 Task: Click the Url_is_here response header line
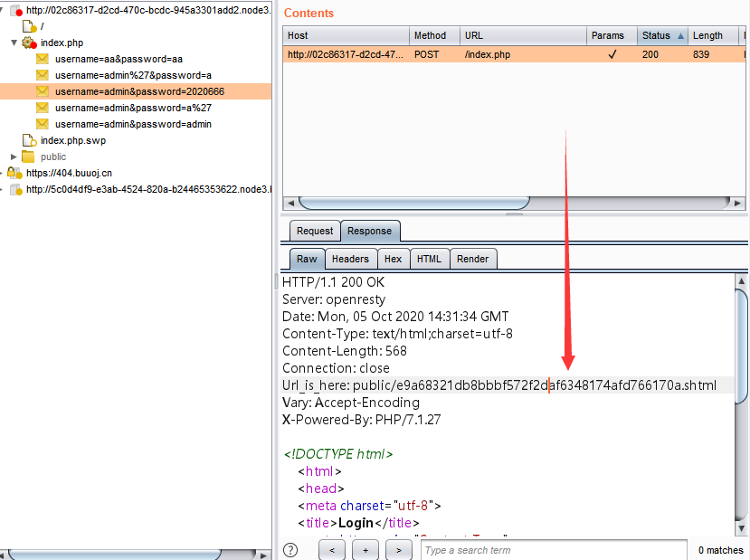coord(499,385)
